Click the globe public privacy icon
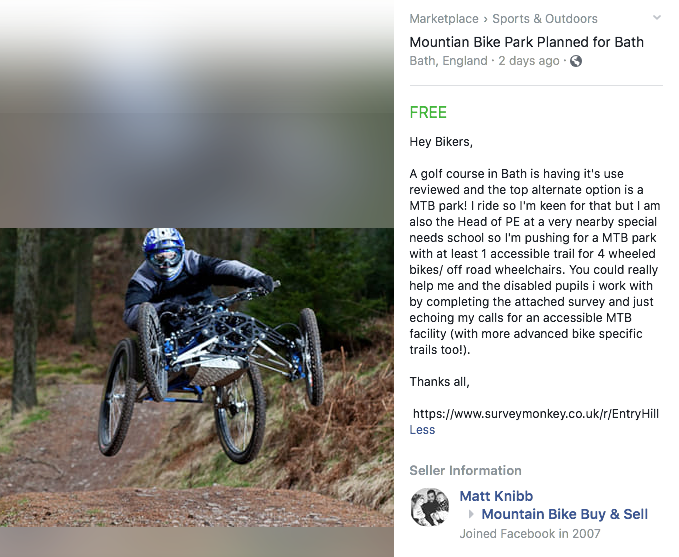 coord(576,61)
